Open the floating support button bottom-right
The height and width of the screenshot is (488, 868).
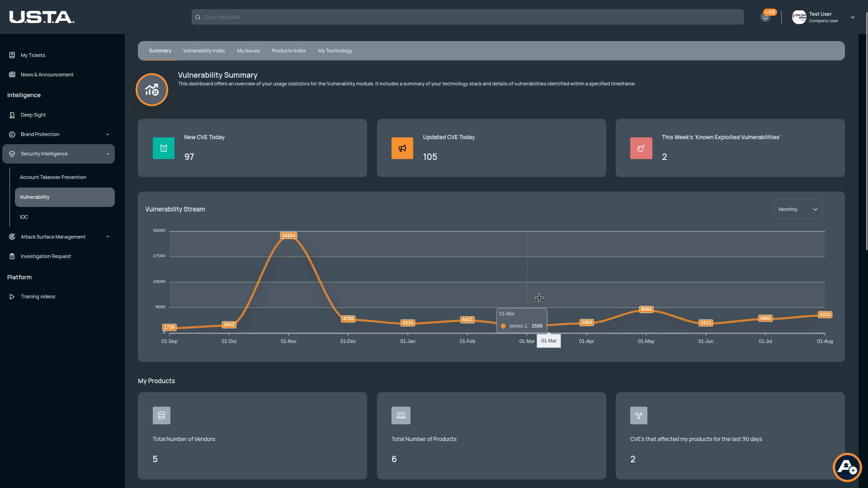coord(847,467)
